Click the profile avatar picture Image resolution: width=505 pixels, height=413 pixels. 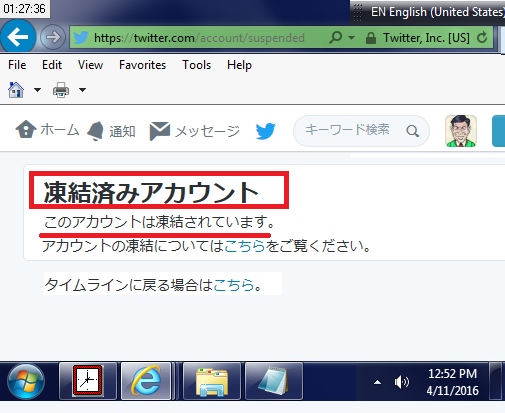461,131
